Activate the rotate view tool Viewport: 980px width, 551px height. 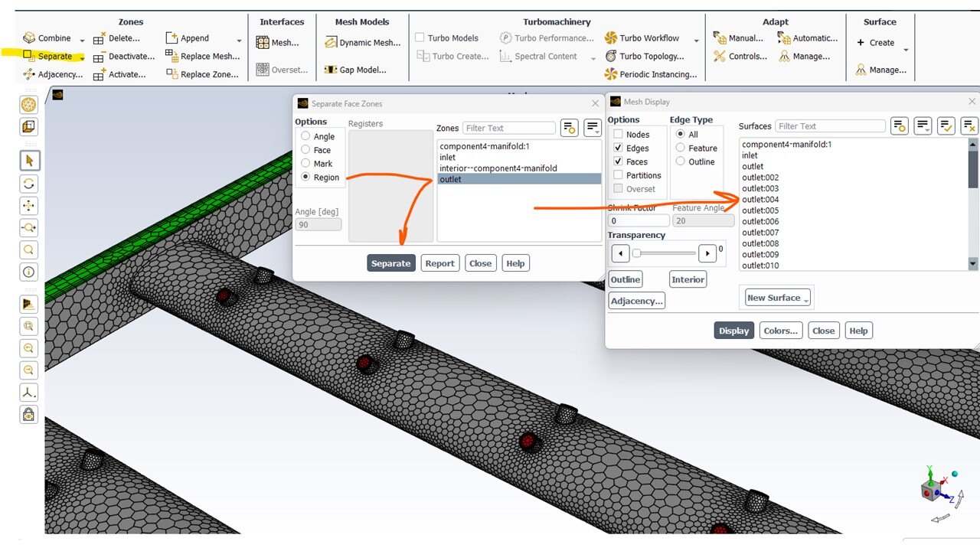click(28, 184)
